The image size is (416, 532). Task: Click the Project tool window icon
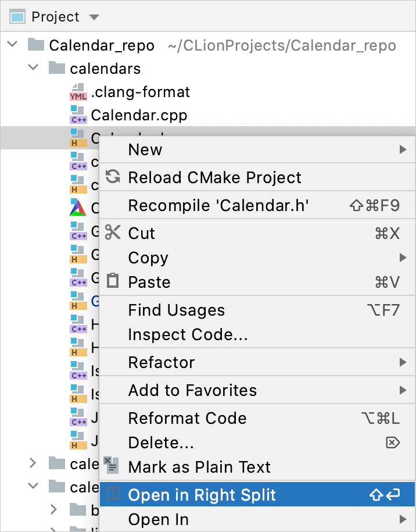tap(18, 16)
